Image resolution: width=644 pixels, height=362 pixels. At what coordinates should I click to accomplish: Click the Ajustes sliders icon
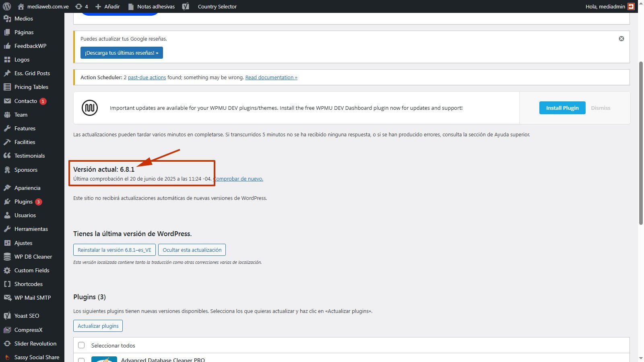[x=7, y=243]
